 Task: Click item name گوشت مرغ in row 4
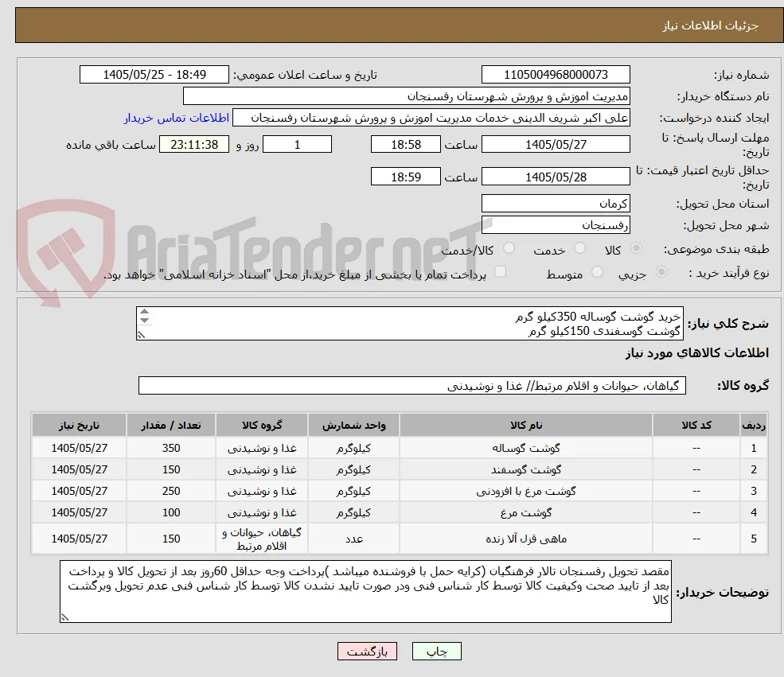(526, 512)
